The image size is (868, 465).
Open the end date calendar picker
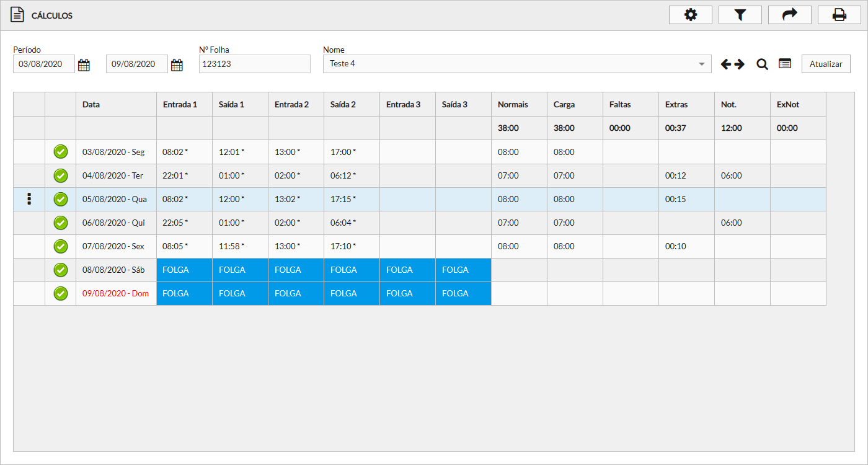point(177,64)
